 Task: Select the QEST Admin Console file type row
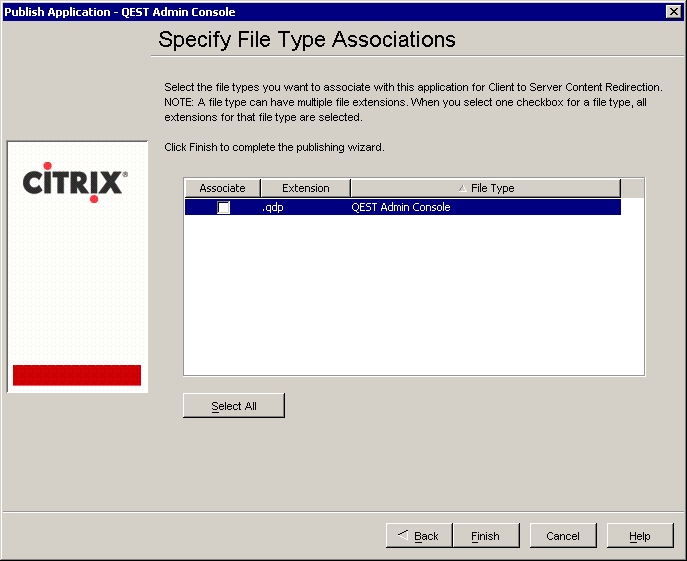pos(400,208)
